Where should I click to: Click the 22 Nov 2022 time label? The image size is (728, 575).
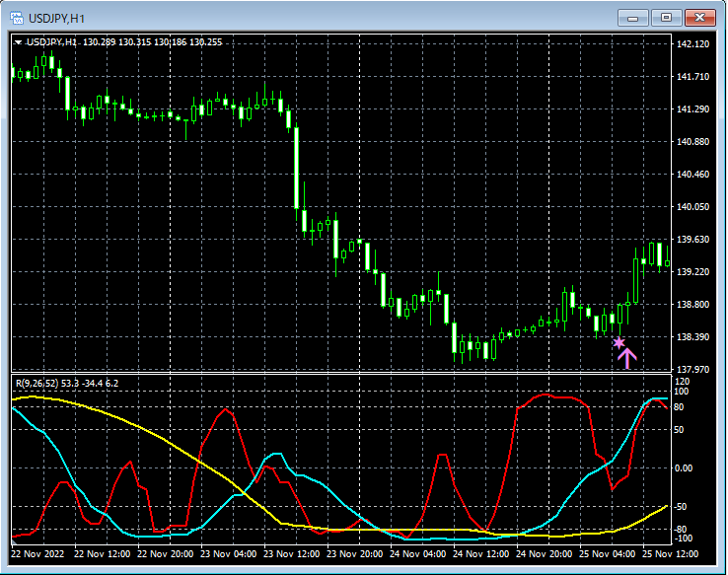37,554
